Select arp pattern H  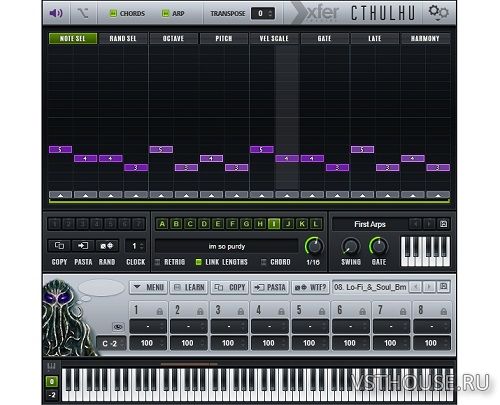coord(260,224)
